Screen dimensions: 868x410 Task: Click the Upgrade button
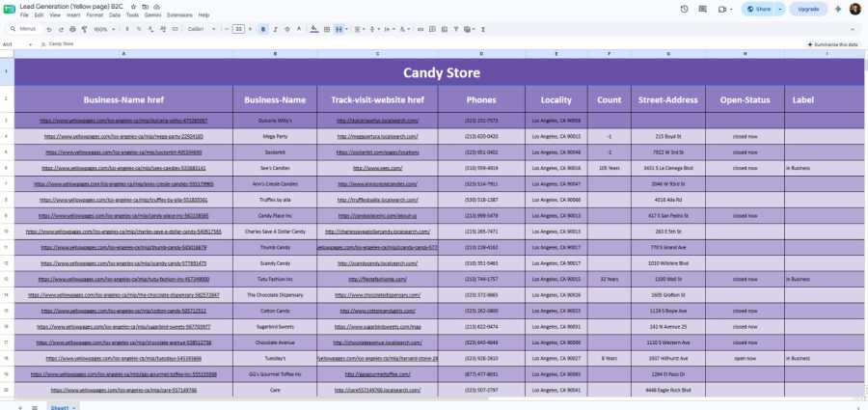808,9
